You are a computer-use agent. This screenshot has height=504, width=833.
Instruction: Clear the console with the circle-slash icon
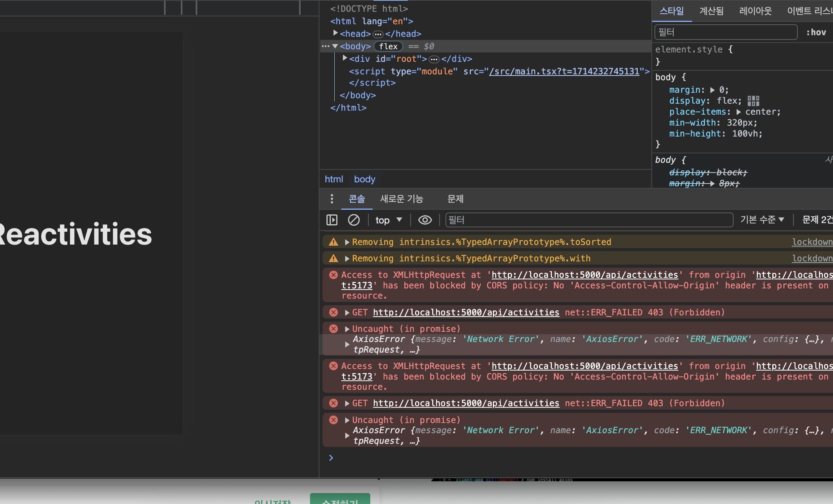[353, 220]
